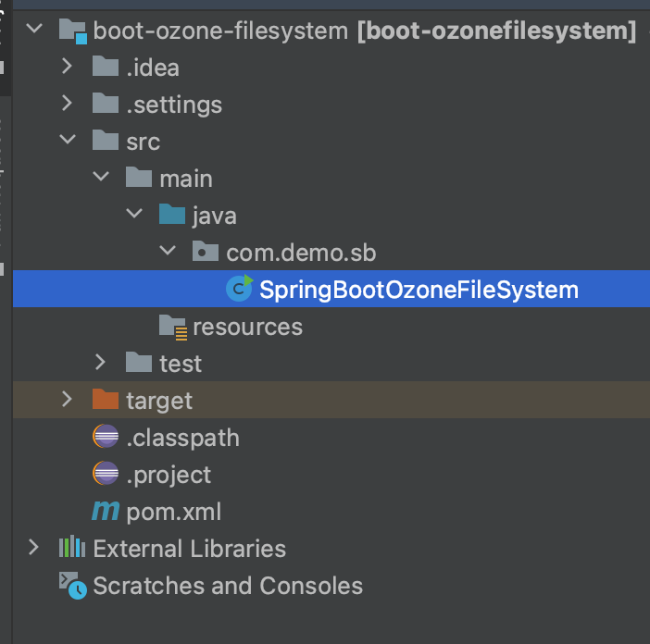This screenshot has width=650, height=644.
Task: Collapse the main folder chevron
Action: click(x=101, y=177)
